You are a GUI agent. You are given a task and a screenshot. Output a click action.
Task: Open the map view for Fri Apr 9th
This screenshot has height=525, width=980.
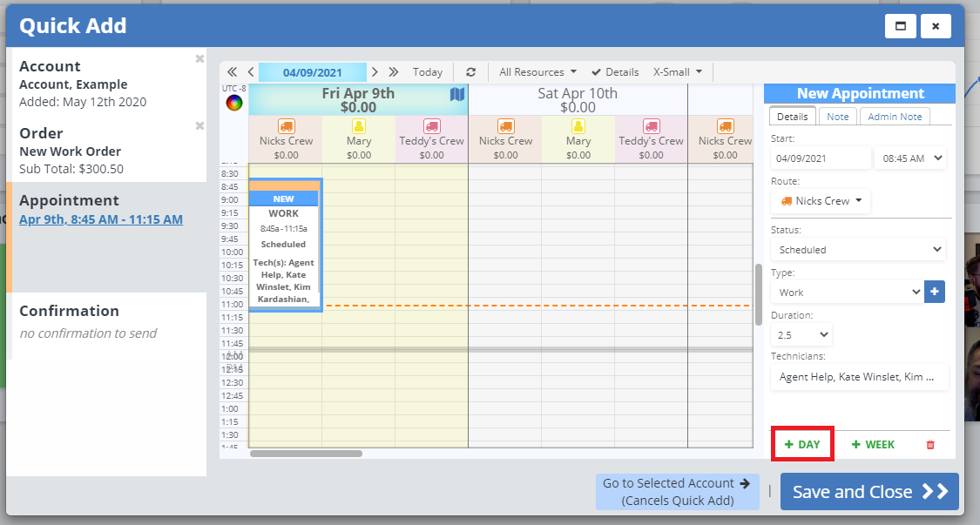click(x=457, y=94)
